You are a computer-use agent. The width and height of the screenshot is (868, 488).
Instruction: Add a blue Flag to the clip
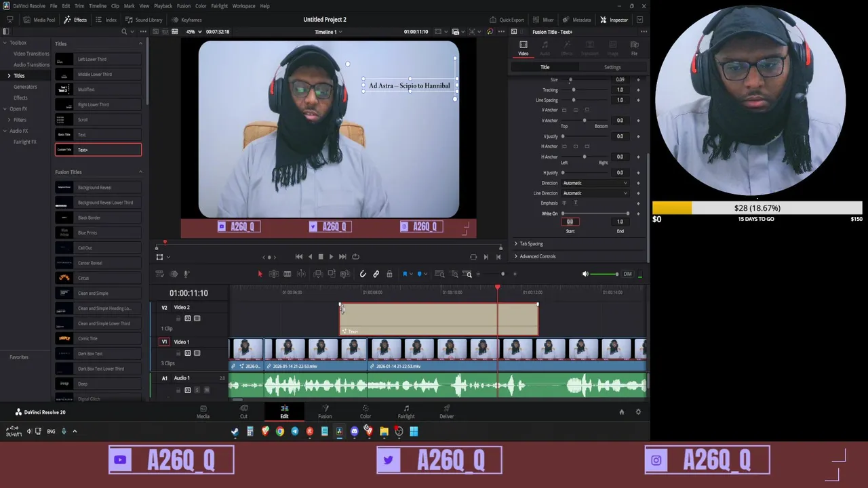coord(405,274)
